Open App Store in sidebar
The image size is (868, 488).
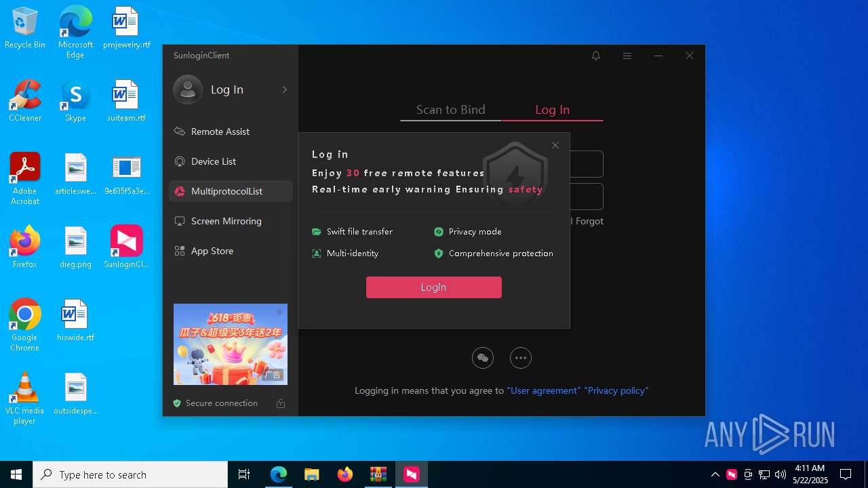[x=231, y=251]
